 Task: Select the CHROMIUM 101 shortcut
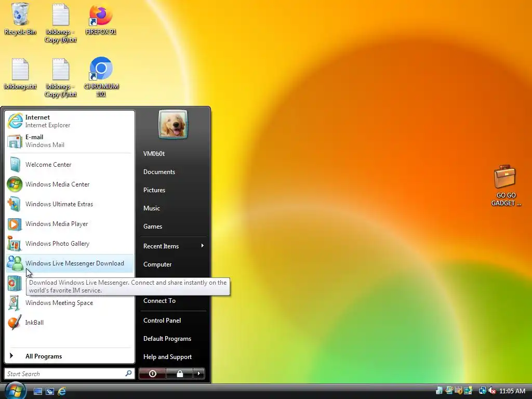coord(101,77)
